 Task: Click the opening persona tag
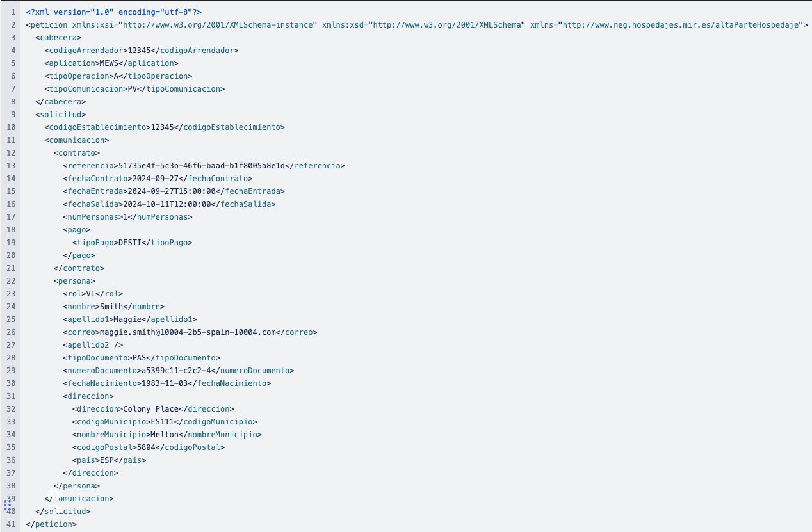[74, 281]
